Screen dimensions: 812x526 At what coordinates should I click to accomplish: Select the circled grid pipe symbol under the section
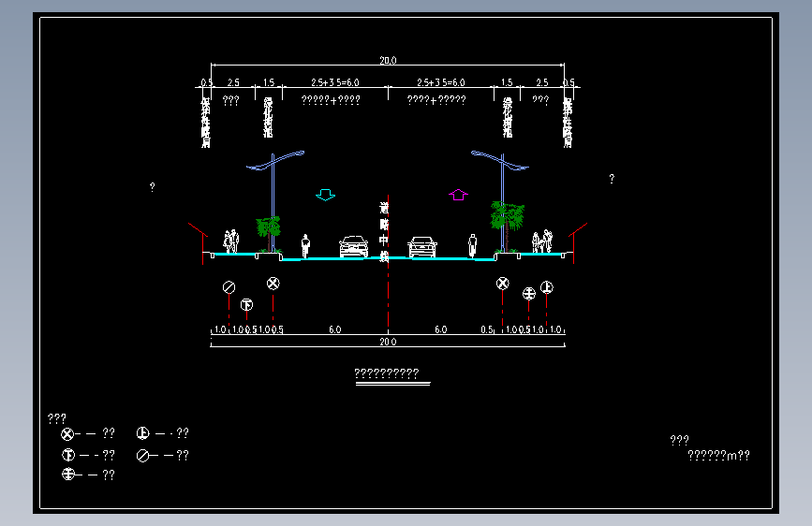point(529,294)
